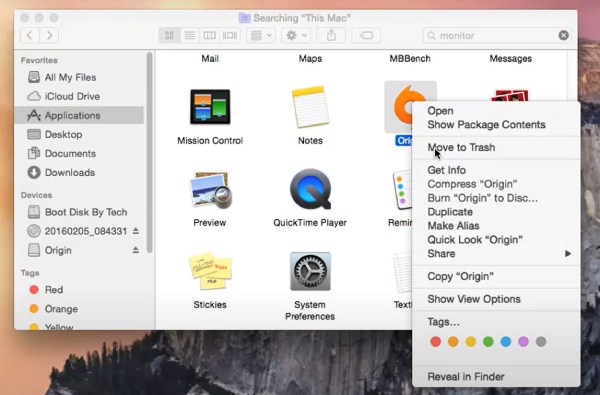Choose Move to Trash
The width and height of the screenshot is (600, 395).
pos(496,147)
